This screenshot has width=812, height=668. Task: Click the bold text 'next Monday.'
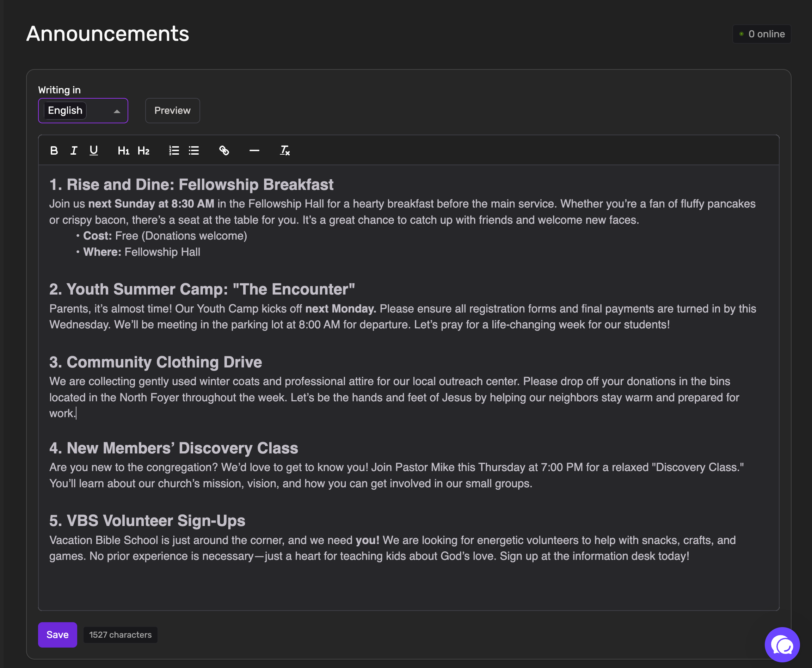pos(340,309)
